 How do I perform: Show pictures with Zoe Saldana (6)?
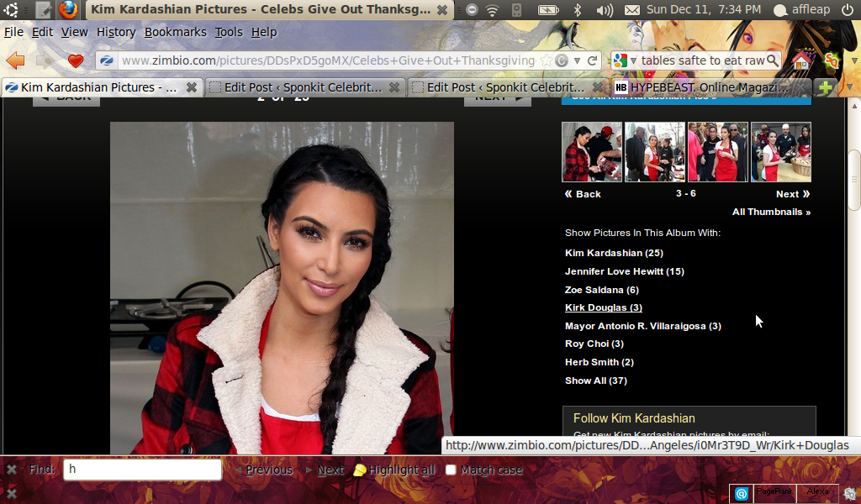[602, 290]
